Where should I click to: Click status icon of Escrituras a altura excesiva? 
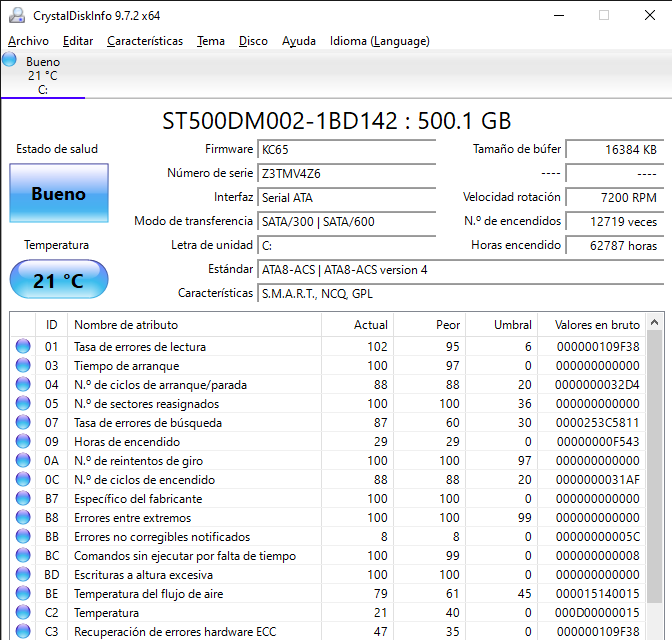pos(23,575)
